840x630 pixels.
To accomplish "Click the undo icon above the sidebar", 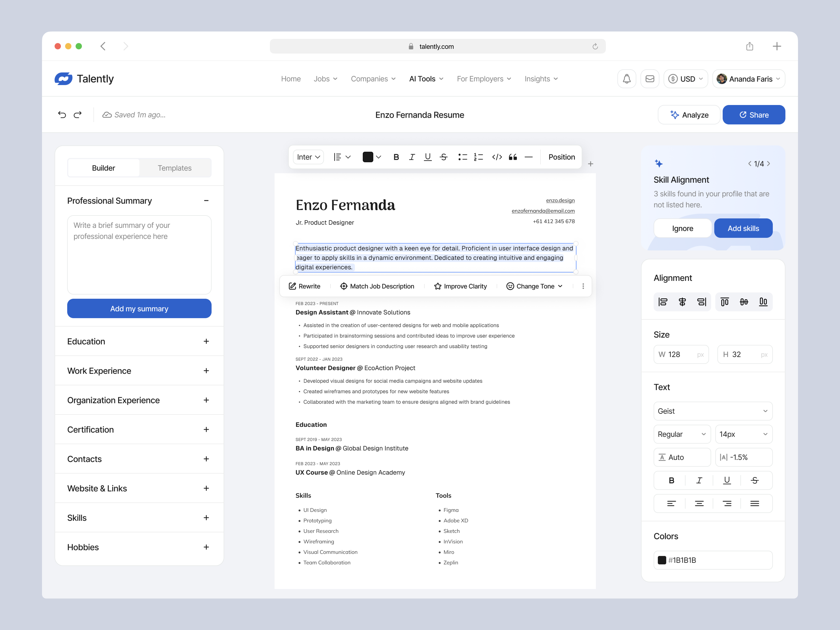I will (x=63, y=114).
